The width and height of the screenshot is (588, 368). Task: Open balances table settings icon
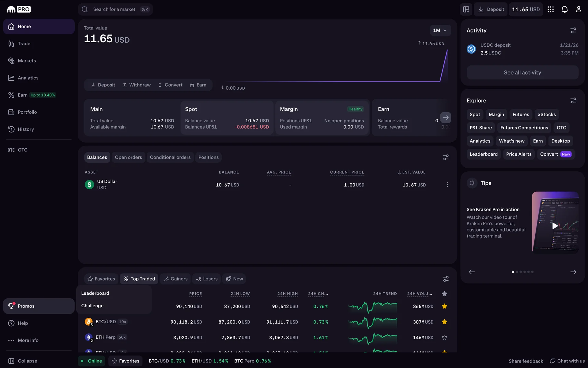coord(446,157)
